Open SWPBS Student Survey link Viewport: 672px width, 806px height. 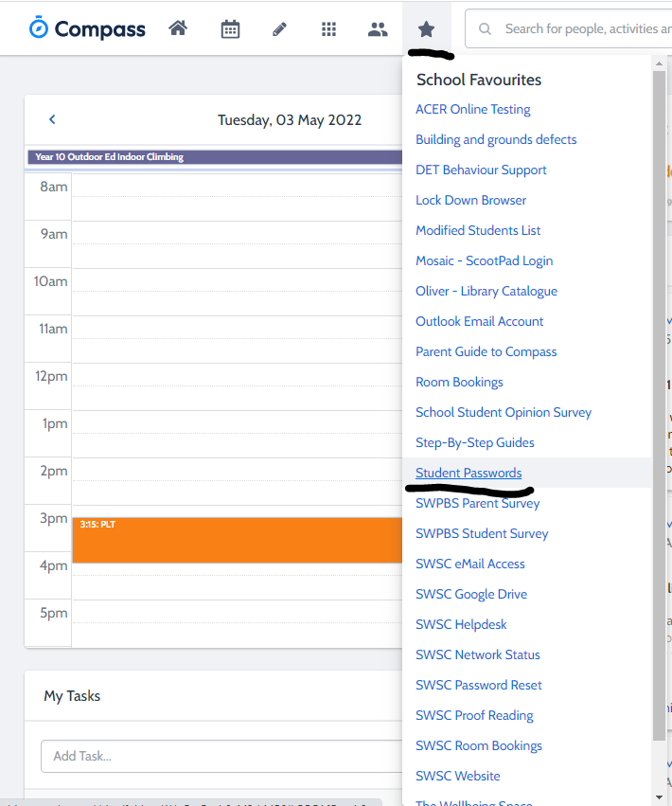pyautogui.click(x=482, y=534)
